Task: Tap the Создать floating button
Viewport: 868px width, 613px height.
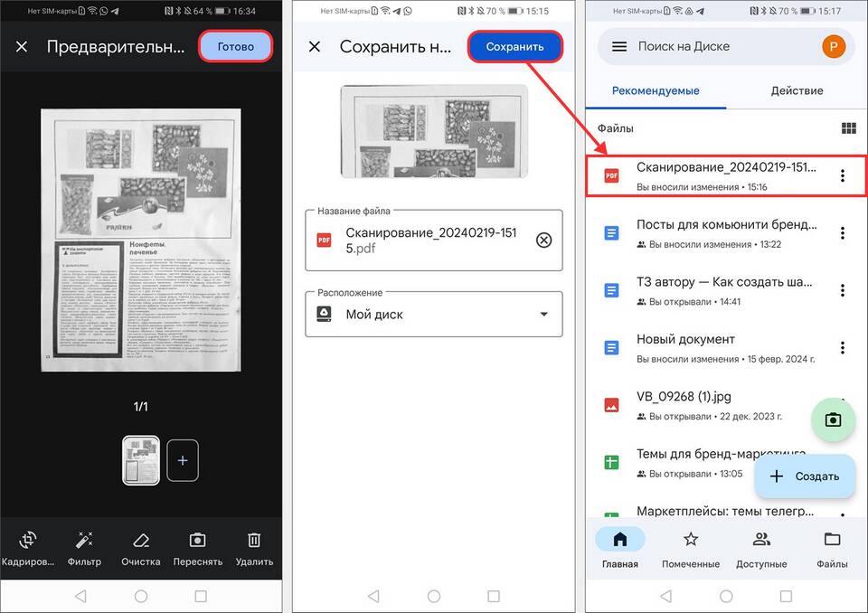Action: point(806,476)
